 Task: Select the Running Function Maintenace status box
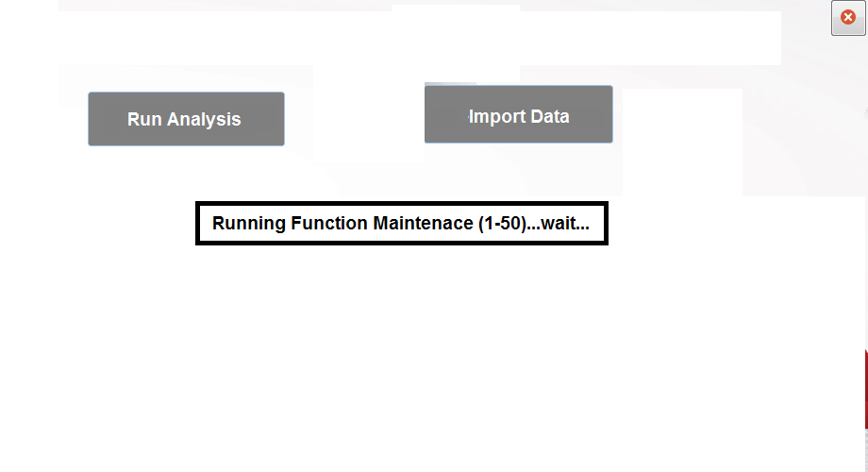point(401,224)
